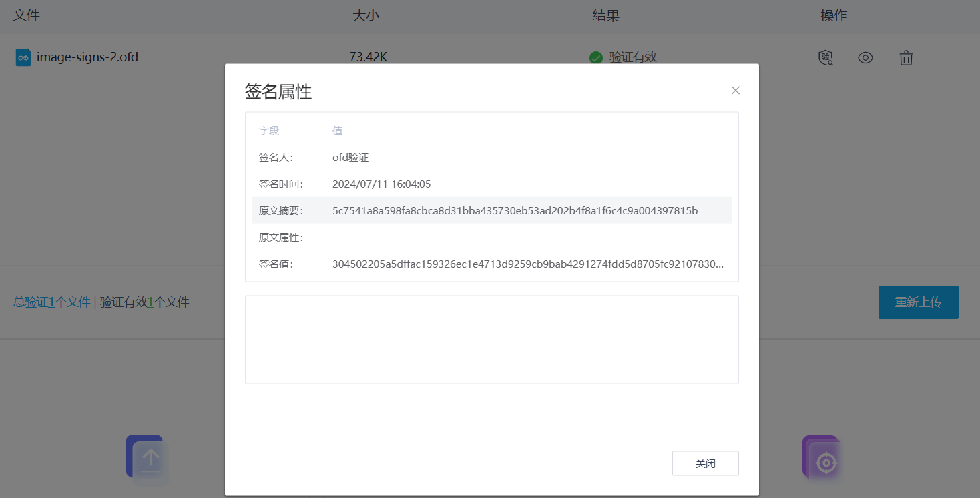This screenshot has height=498, width=980.
Task: Click the OFD file icon beside image-signs-2.ofd
Action: coord(23,57)
